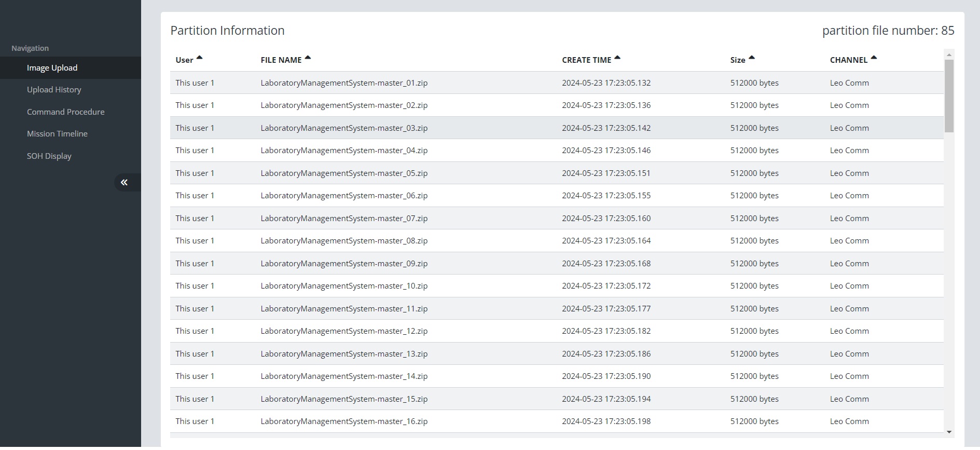
Task: Click create time 2024-05-23 17:23:05.142
Action: tap(606, 128)
